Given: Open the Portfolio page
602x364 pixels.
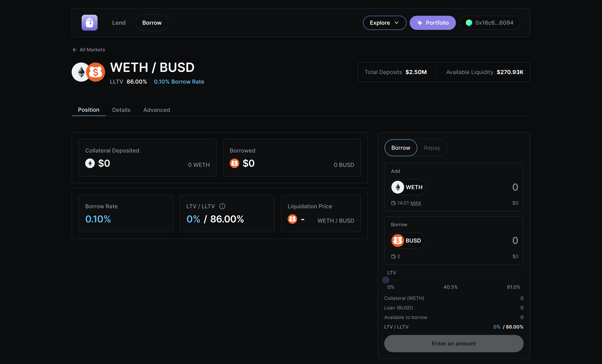Looking at the screenshot, I should (432, 23).
